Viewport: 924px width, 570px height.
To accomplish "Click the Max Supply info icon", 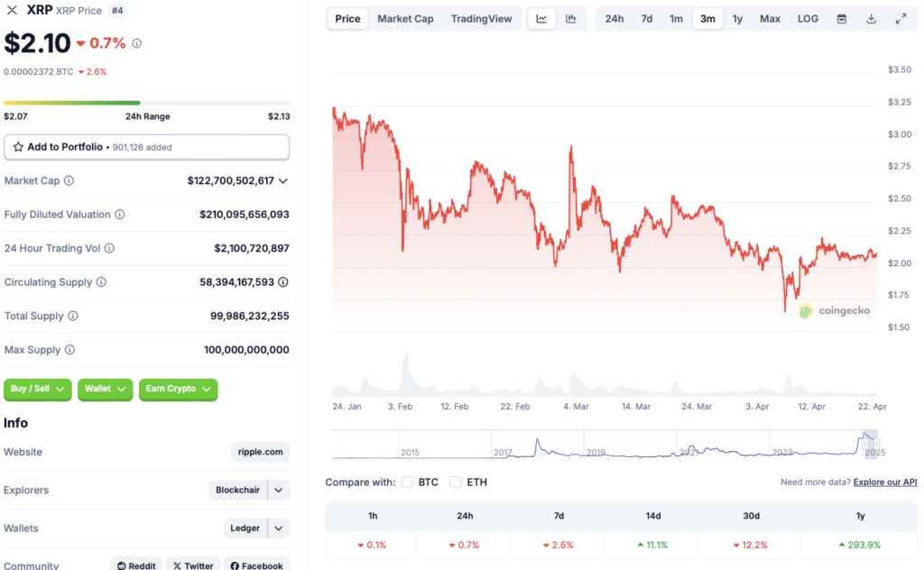I will [69, 350].
